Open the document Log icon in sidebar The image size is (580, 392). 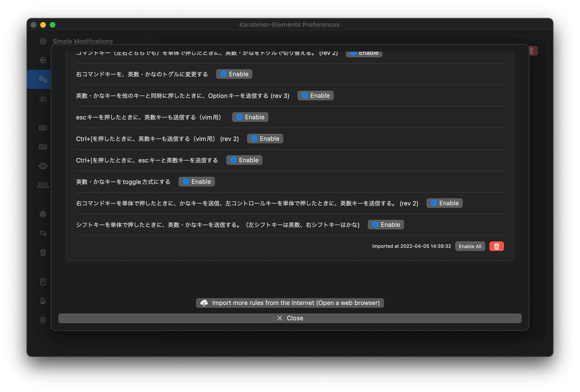43,282
